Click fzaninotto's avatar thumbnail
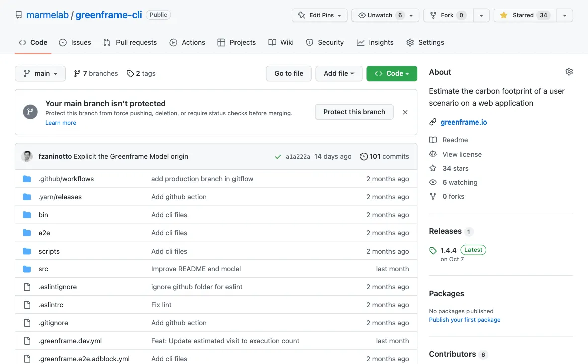 click(27, 156)
